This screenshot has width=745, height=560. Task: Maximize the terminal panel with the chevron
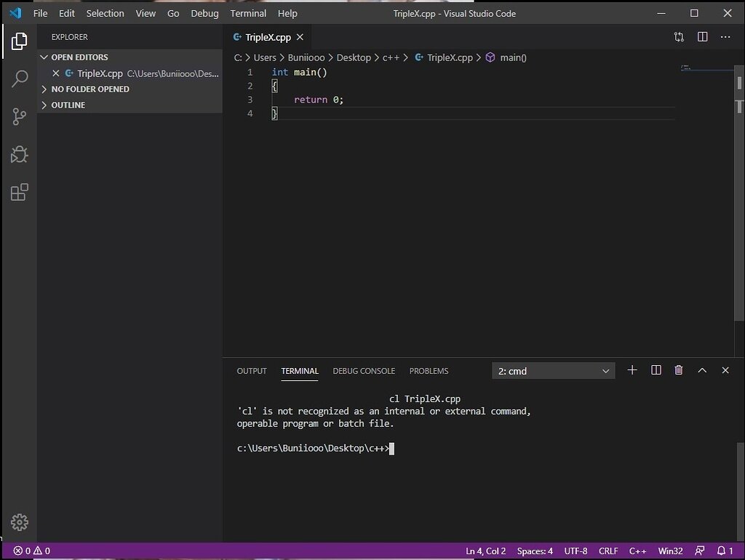702,370
